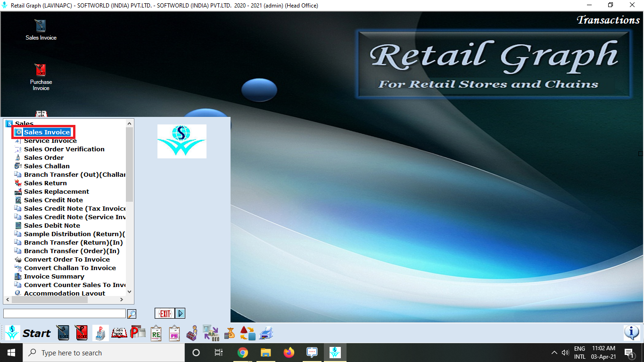Image resolution: width=644 pixels, height=362 pixels.
Task: Open the blue information bubble icon
Action: [632, 333]
